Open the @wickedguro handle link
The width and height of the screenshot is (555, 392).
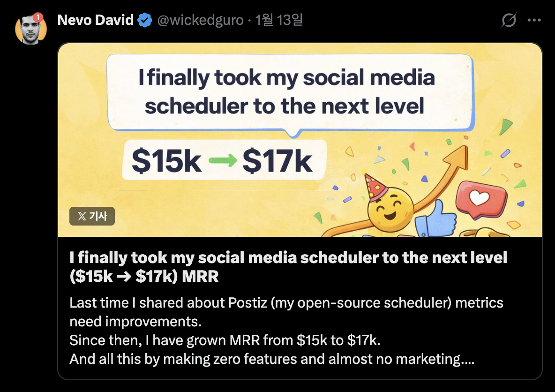coord(200,21)
